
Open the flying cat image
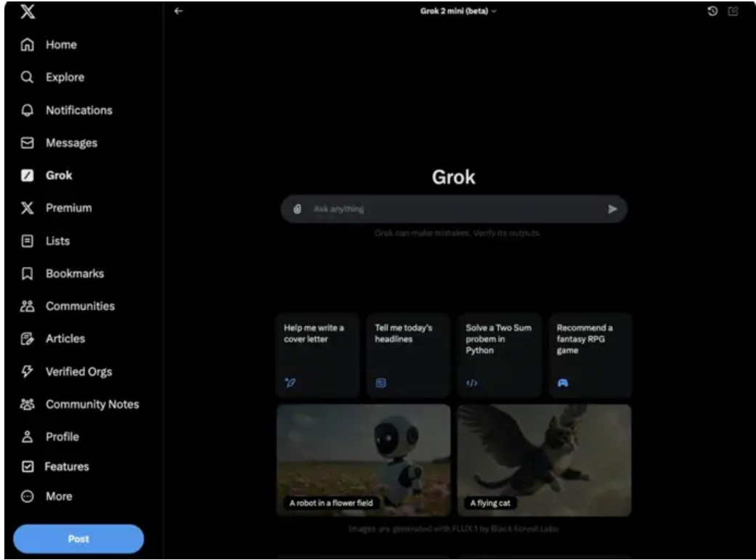coord(545,460)
